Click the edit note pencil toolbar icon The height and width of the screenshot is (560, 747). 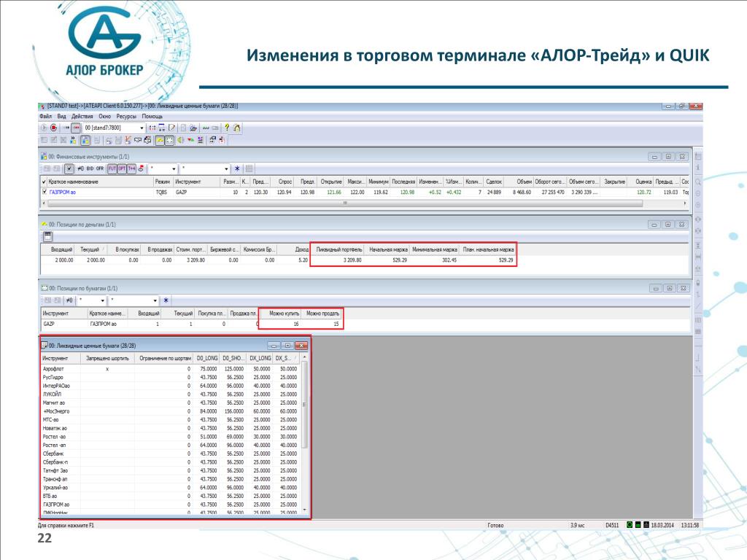point(172,128)
